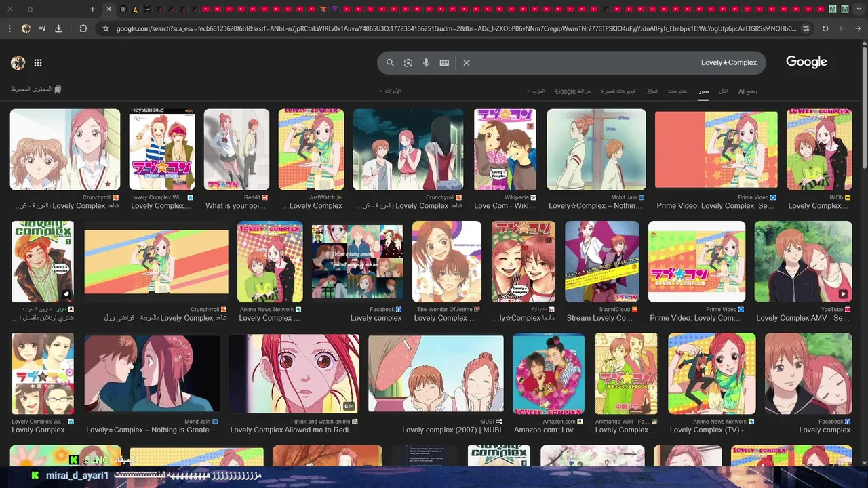This screenshot has width=868, height=488.
Task: Open MUBI 'Lovely complex (2007)' thumbnail
Action: [436, 373]
